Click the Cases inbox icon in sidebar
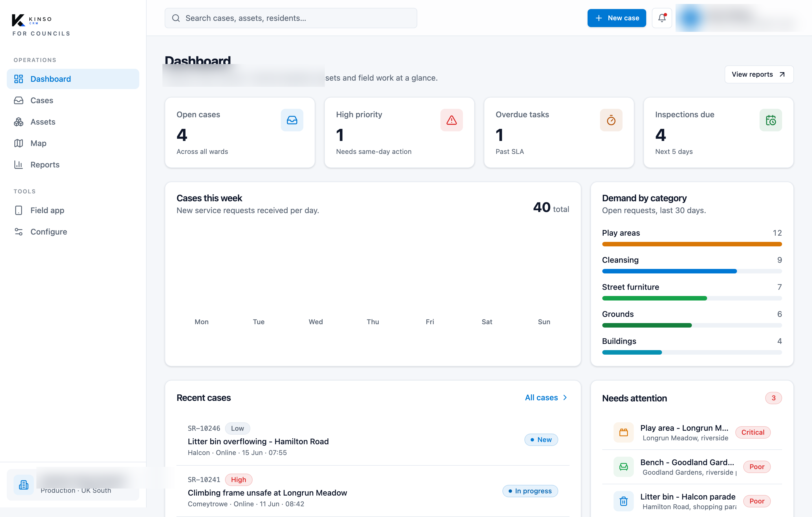Screen dimensions: 812x517 click(19, 101)
